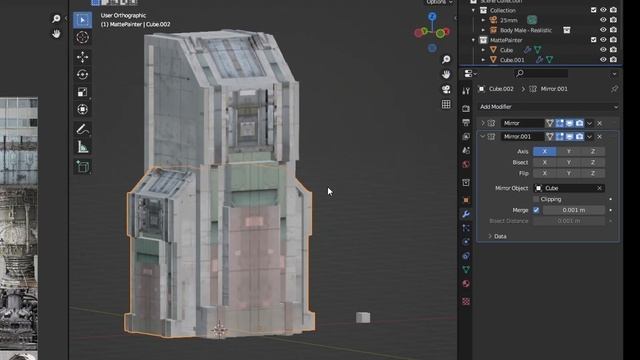Open Mirror modifier extras dropdown arrow
The width and height of the screenshot is (640, 360).
(589, 123)
